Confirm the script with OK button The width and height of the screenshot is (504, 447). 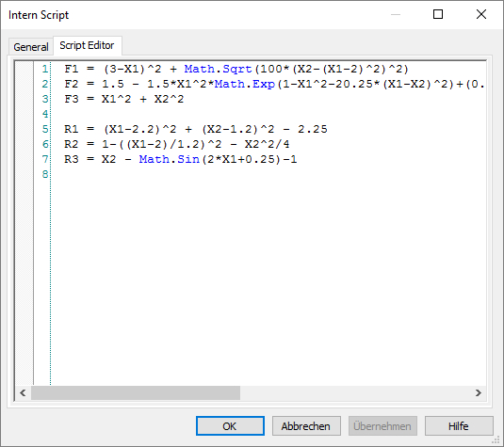click(230, 426)
